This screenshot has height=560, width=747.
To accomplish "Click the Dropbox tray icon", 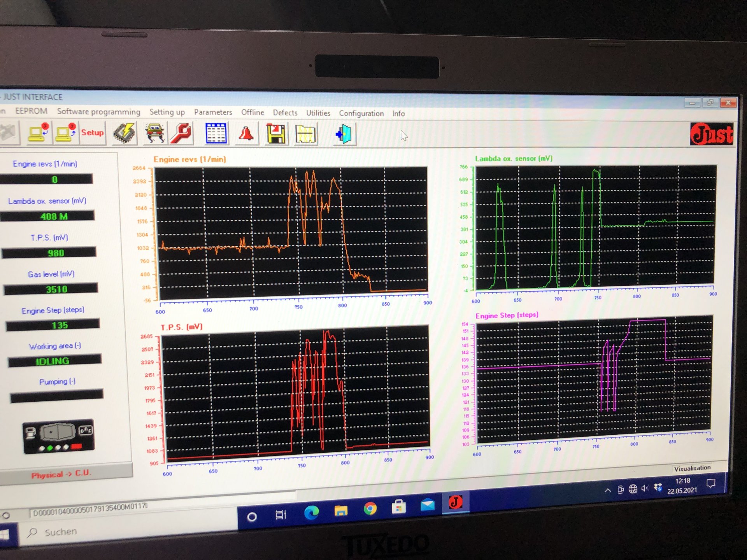I will (658, 487).
